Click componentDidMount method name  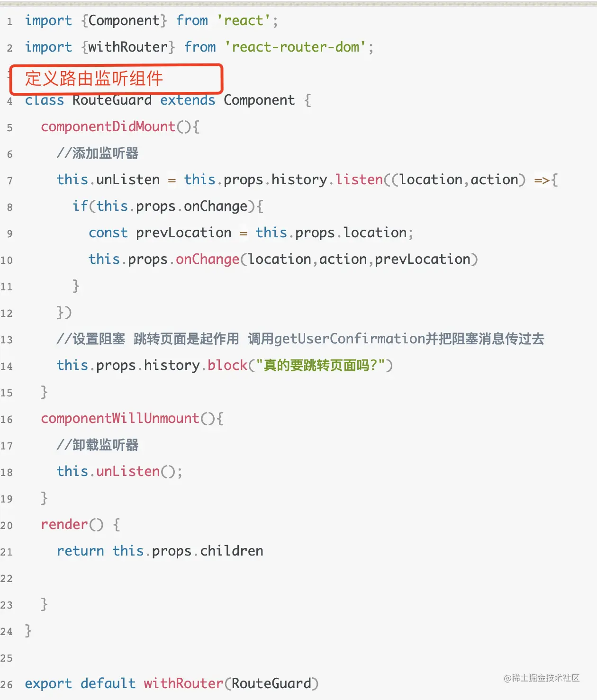(108, 127)
